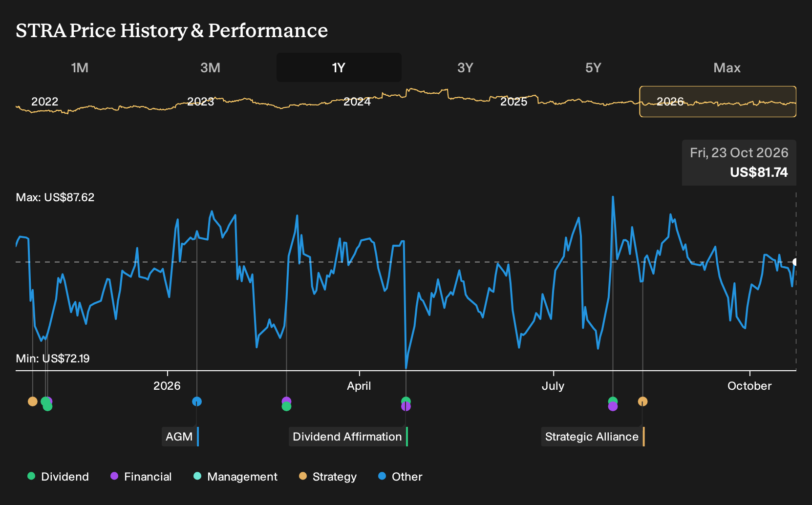The image size is (812, 505).
Task: Choose the 5Y time range tab
Action: 593,67
